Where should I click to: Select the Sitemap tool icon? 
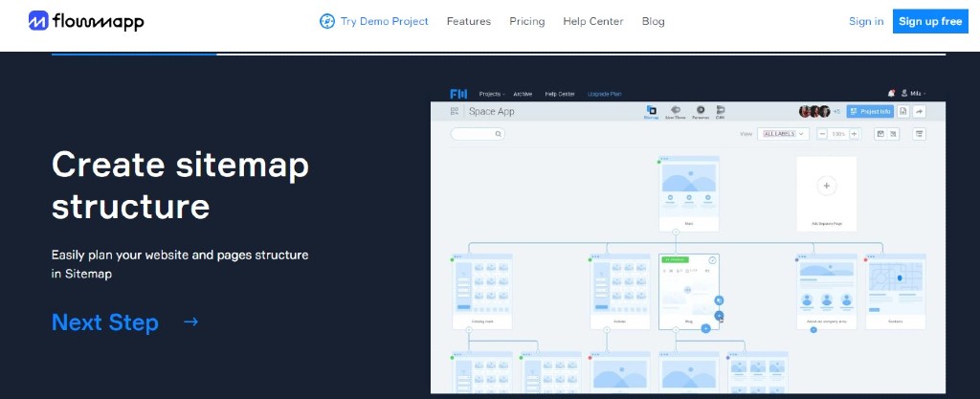[651, 111]
